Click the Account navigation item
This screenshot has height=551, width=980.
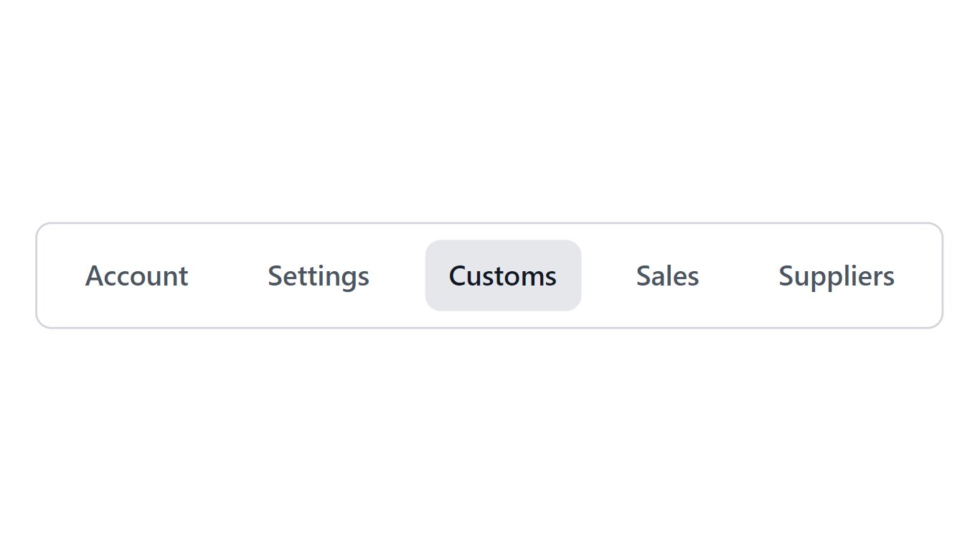pyautogui.click(x=136, y=275)
